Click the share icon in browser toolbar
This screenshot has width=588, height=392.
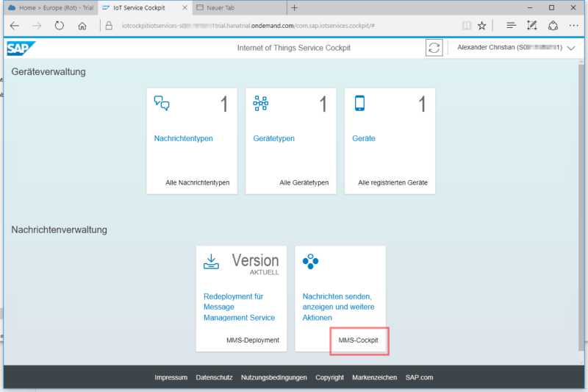pyautogui.click(x=553, y=26)
